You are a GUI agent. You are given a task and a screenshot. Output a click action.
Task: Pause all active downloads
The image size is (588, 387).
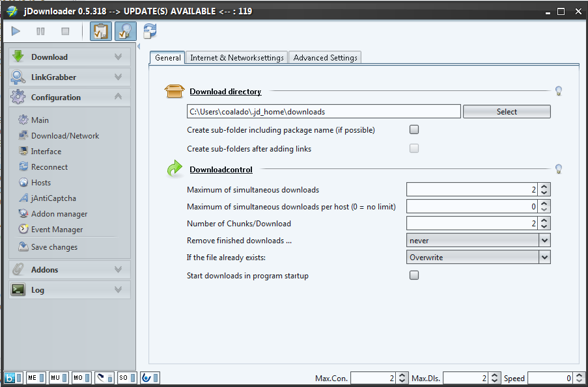39,31
